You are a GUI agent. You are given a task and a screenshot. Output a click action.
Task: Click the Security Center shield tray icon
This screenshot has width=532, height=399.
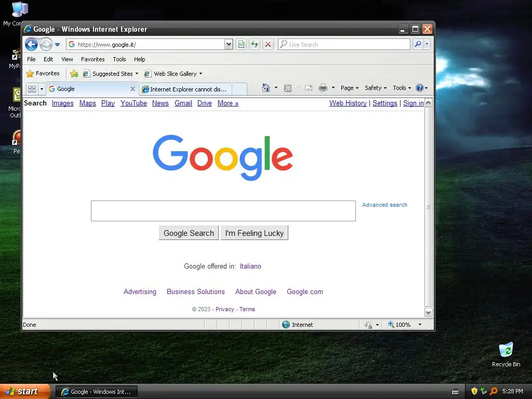[x=474, y=391]
